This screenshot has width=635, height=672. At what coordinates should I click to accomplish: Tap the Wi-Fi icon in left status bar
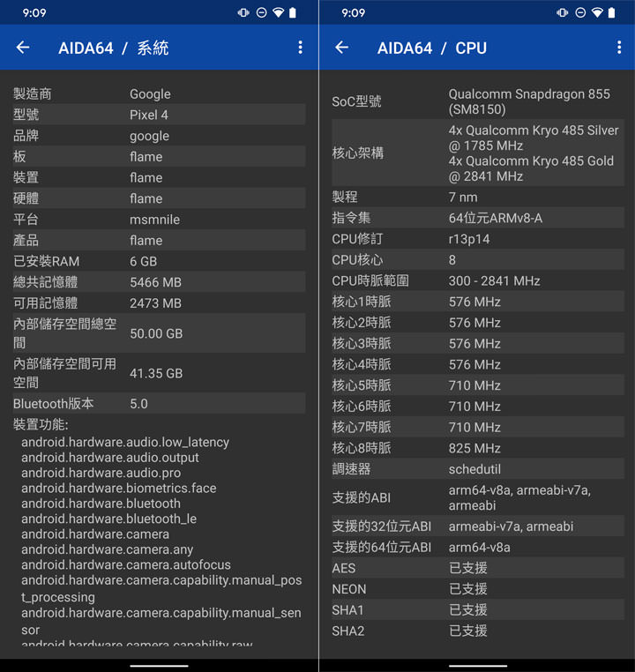point(279,13)
